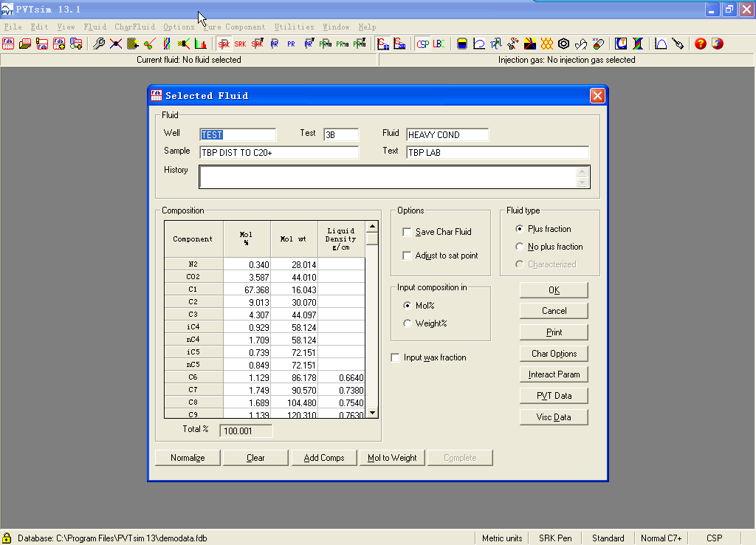The height and width of the screenshot is (545, 756).
Task: Select the LBC viscosity model icon
Action: click(439, 44)
